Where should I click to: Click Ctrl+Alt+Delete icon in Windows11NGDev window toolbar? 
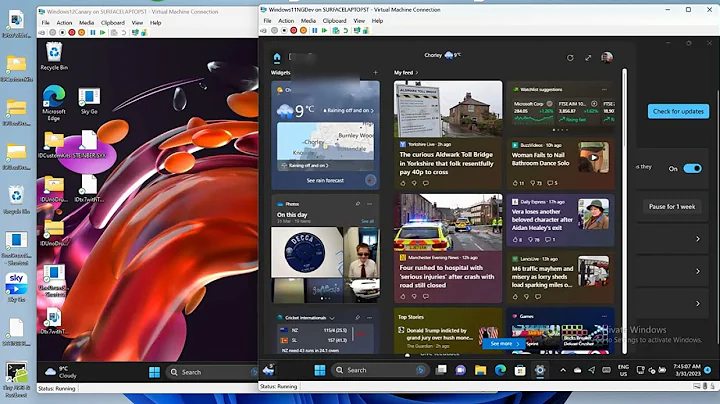(x=263, y=31)
